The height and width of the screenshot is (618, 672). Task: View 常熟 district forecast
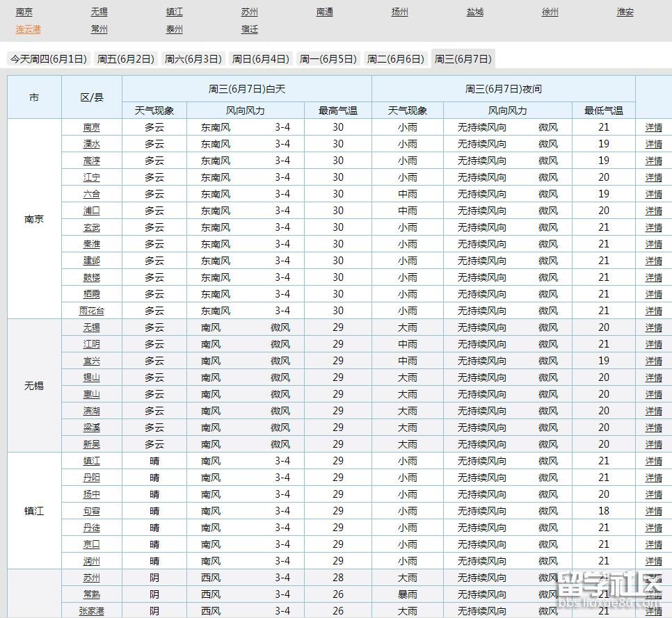90,594
